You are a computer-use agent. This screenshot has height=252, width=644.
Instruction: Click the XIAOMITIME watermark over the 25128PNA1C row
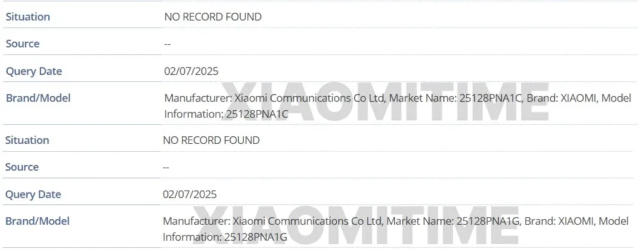[x=386, y=102]
